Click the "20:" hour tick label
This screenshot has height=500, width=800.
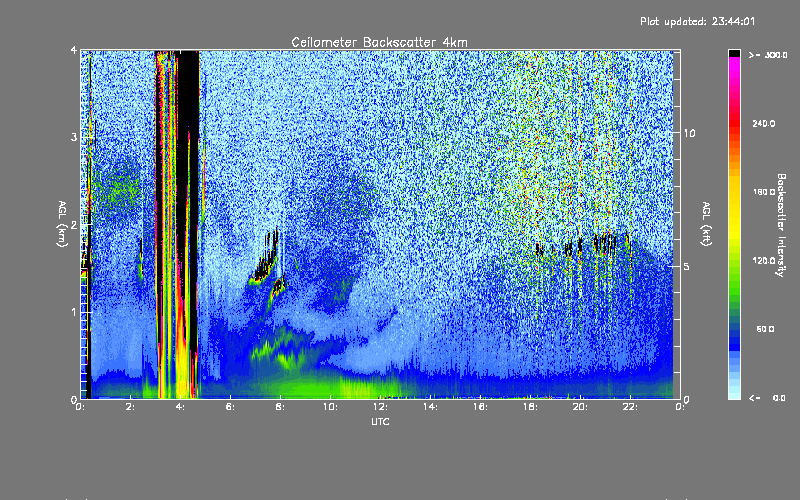[581, 407]
